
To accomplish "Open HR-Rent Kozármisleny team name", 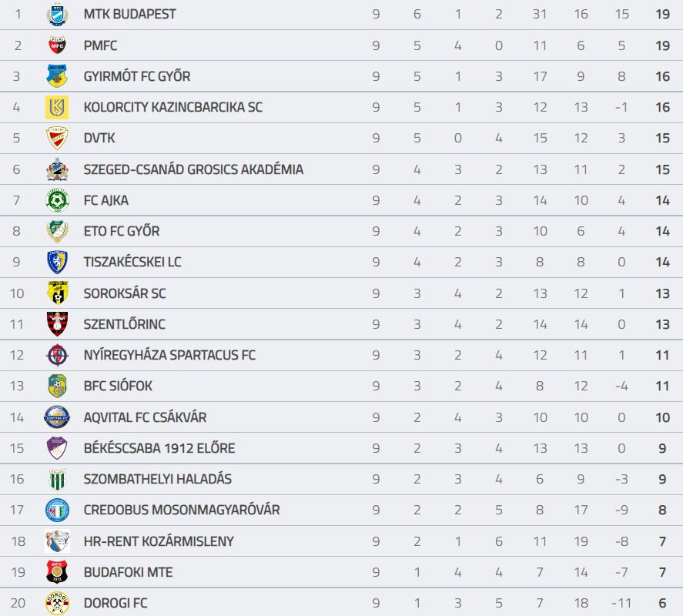I will tap(159, 541).
